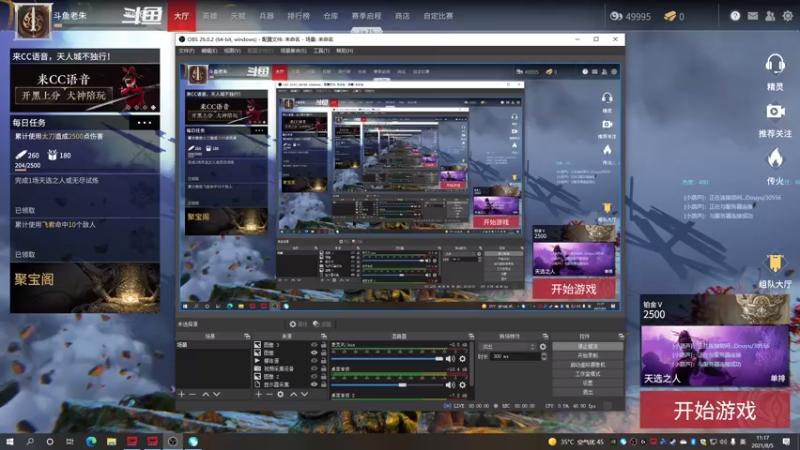Open 文件(F) menu in OBS
This screenshot has width=800, height=450.
click(x=186, y=51)
